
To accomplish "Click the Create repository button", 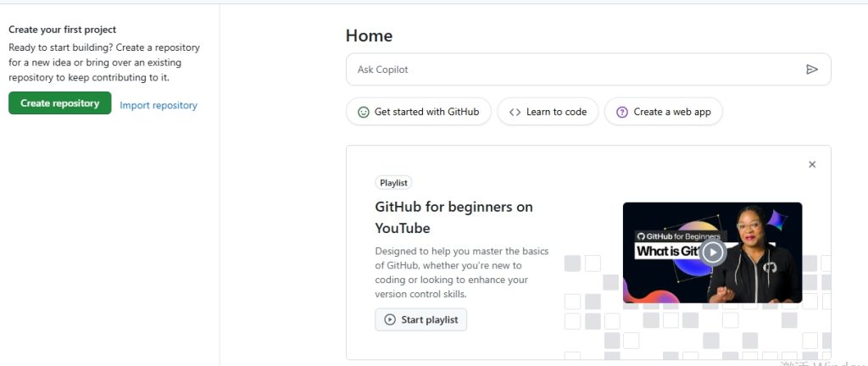I will click(60, 103).
